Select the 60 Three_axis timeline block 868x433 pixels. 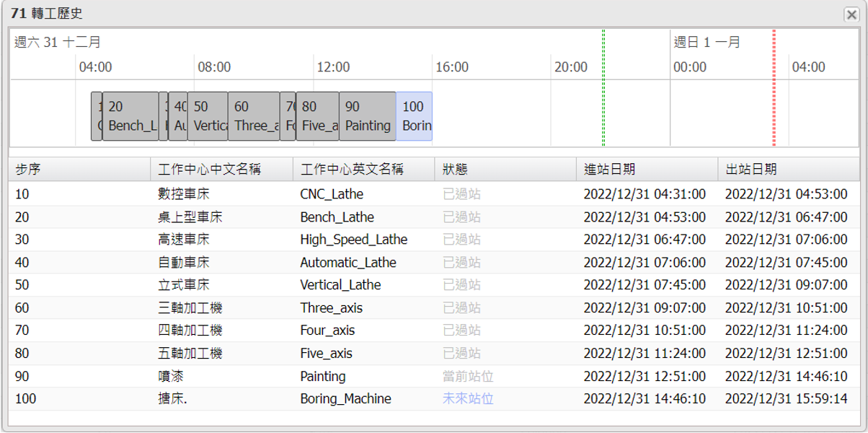(x=254, y=116)
